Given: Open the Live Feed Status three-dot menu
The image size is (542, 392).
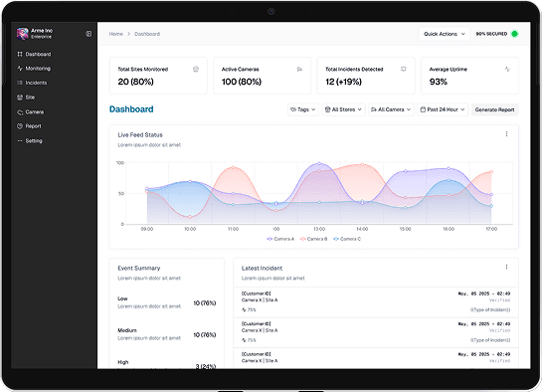Looking at the screenshot, I should (506, 133).
